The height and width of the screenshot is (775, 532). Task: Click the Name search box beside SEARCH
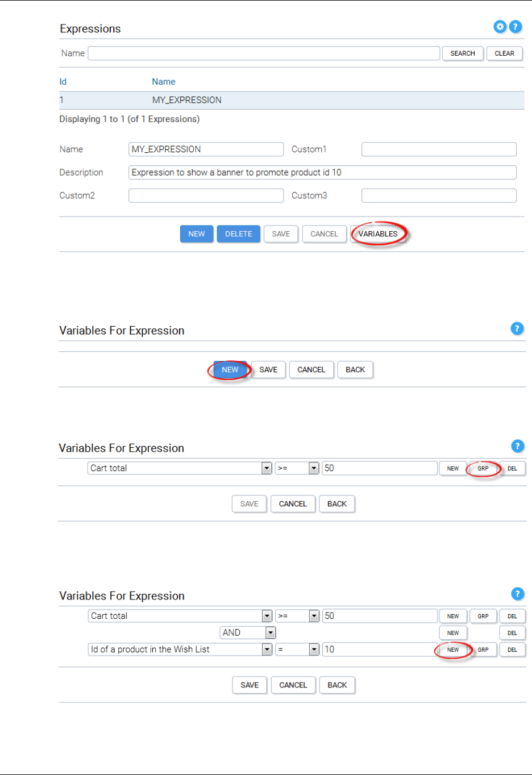click(x=264, y=53)
